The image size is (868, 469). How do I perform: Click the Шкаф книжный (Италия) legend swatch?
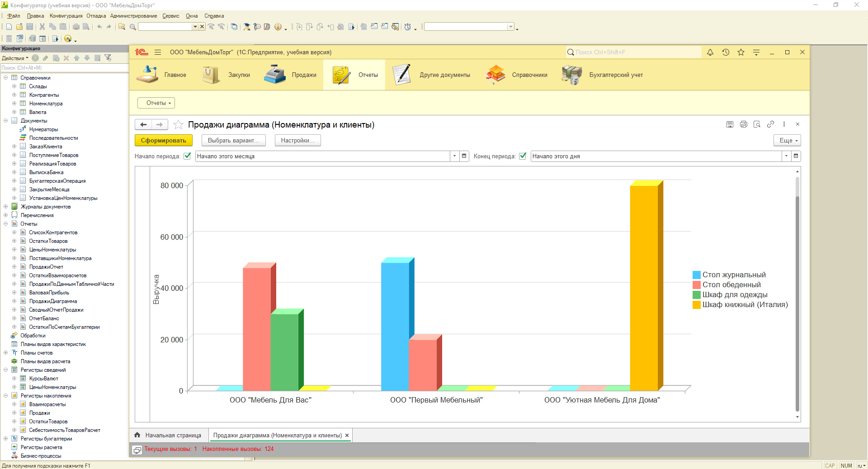[x=696, y=305]
